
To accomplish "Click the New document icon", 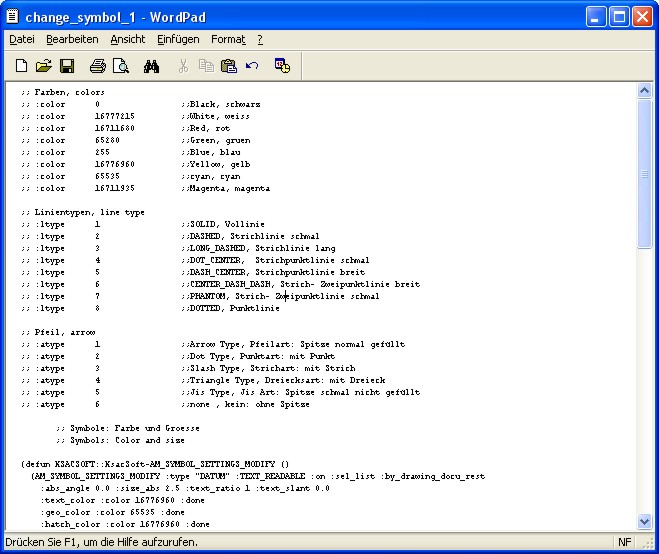I will click(21, 66).
